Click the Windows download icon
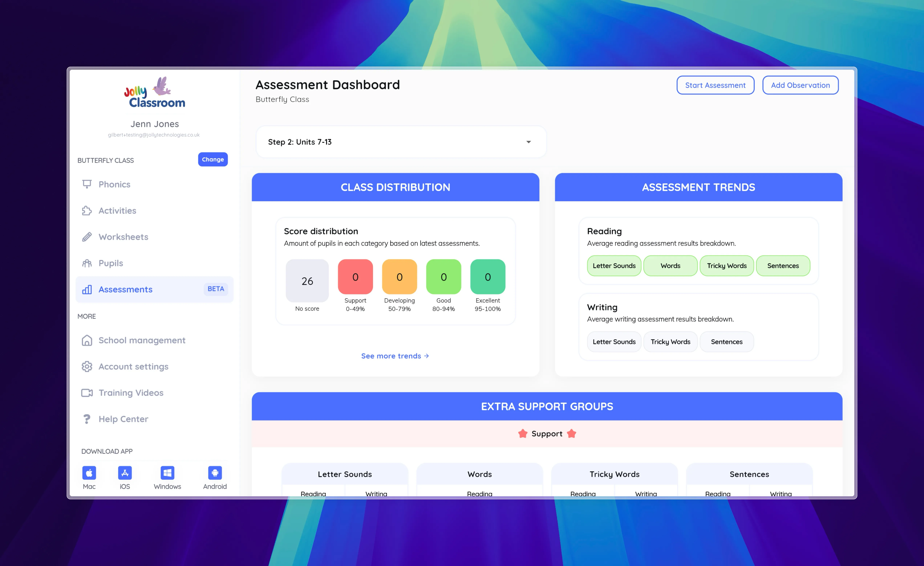Viewport: 924px width, 566px height. pos(167,473)
